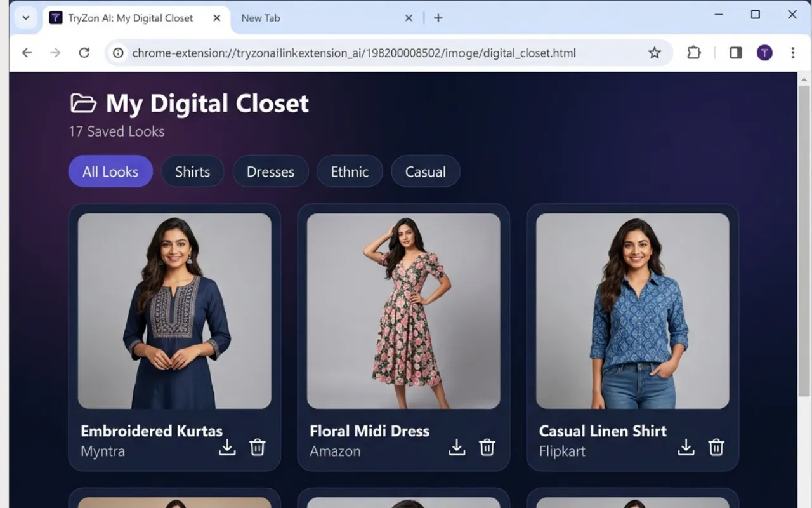Open the Casual Linen Shirt photo thumbnail

632,311
